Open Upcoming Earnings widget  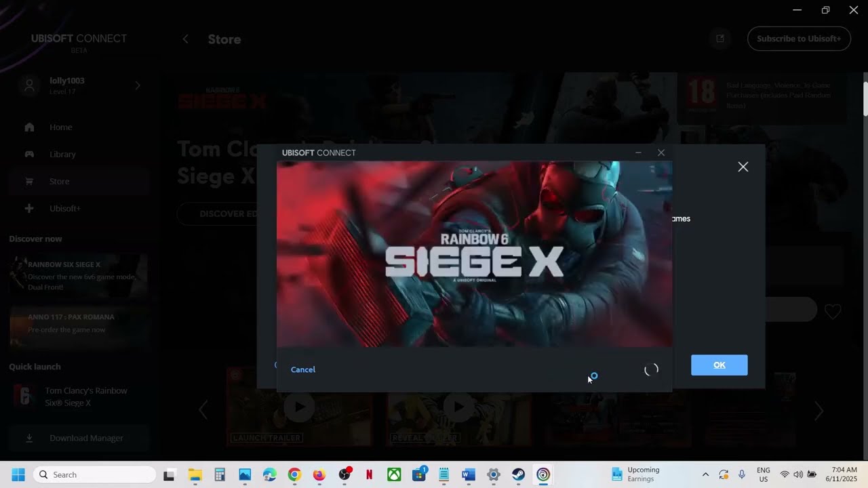(x=635, y=474)
